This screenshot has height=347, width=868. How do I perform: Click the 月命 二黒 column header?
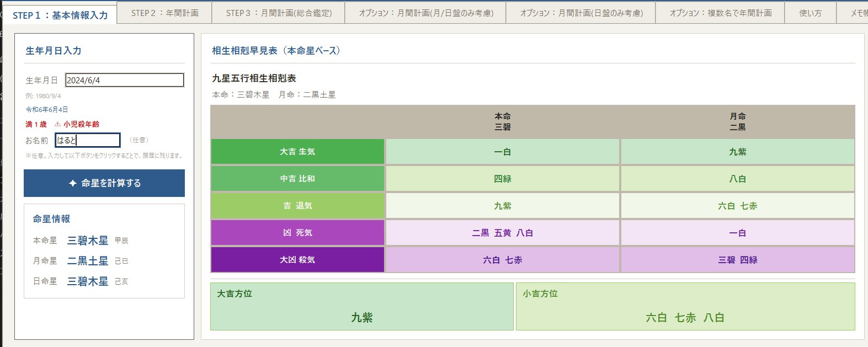738,122
